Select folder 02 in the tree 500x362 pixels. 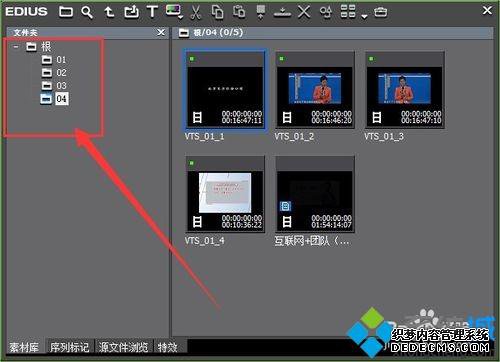point(61,73)
